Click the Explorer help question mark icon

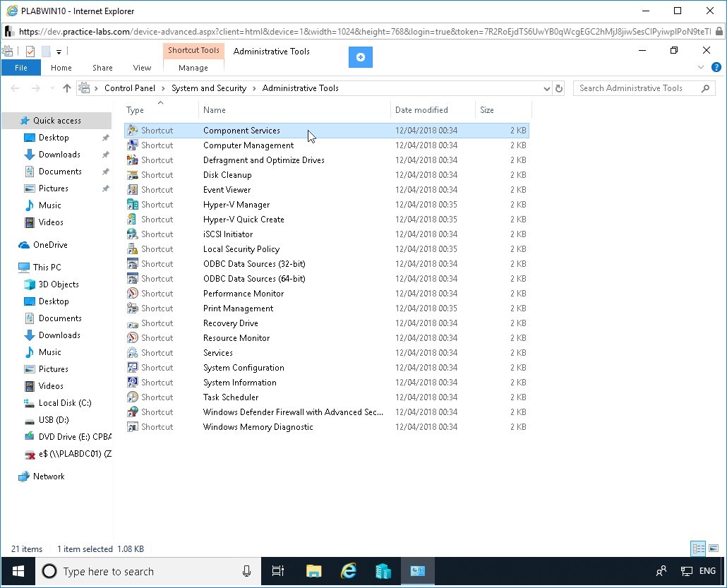tap(716, 67)
